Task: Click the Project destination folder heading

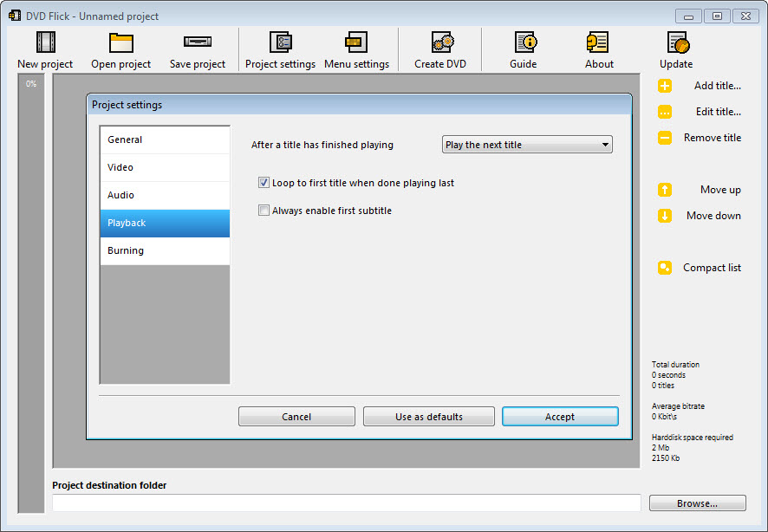Action: (x=109, y=485)
